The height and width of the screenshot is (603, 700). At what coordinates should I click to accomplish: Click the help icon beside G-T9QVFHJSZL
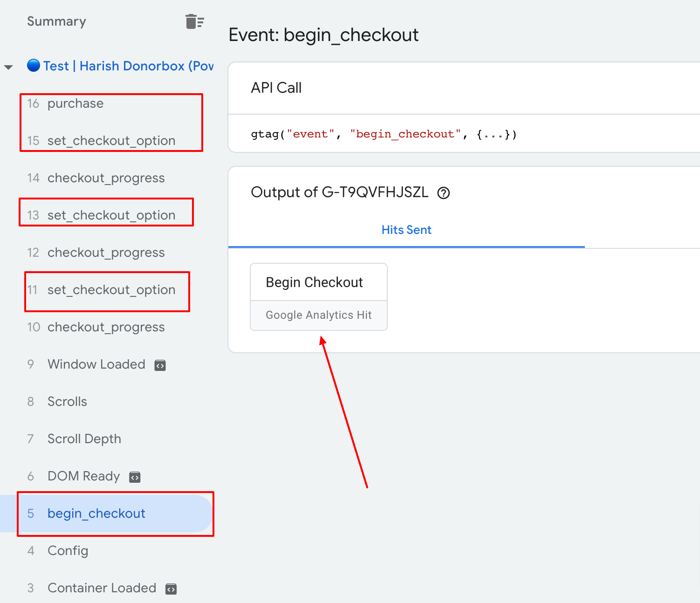pos(443,193)
